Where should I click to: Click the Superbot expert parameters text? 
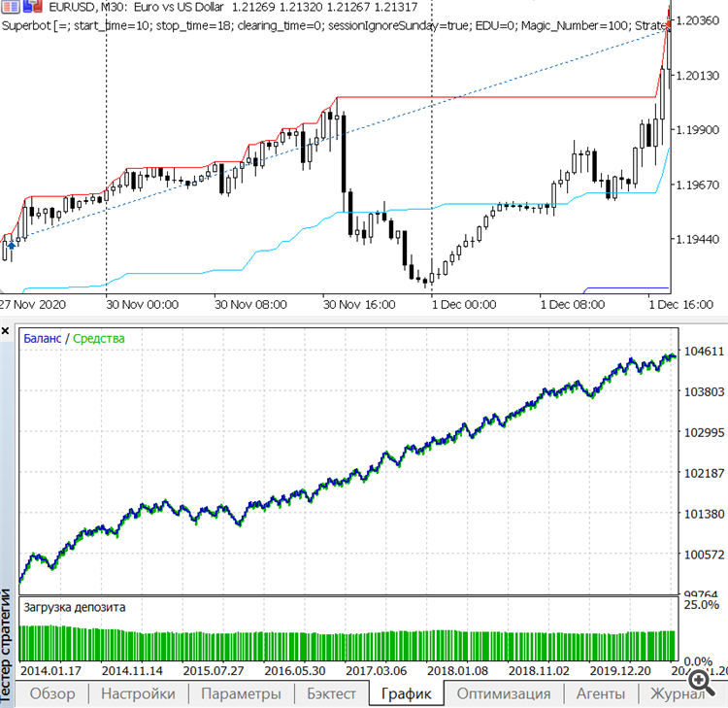click(334, 25)
